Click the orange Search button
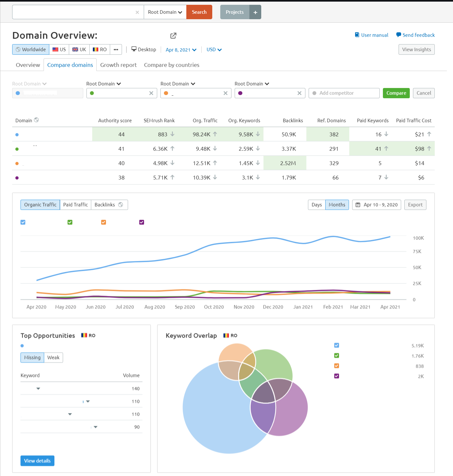This screenshot has width=453, height=476. click(199, 12)
